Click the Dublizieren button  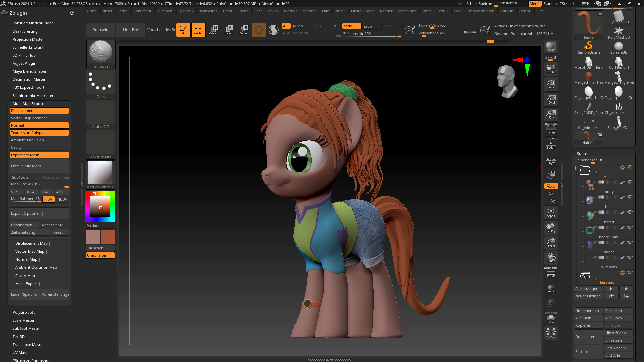tap(588, 337)
